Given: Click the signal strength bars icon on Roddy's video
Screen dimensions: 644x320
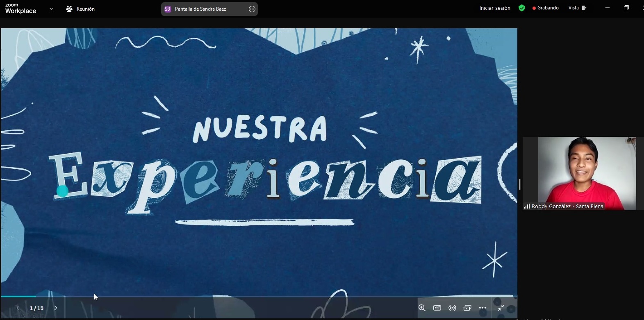Looking at the screenshot, I should 527,207.
